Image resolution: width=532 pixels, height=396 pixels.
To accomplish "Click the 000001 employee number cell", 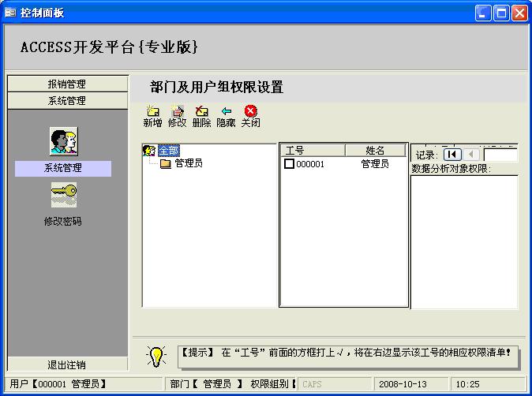I will (x=310, y=164).
